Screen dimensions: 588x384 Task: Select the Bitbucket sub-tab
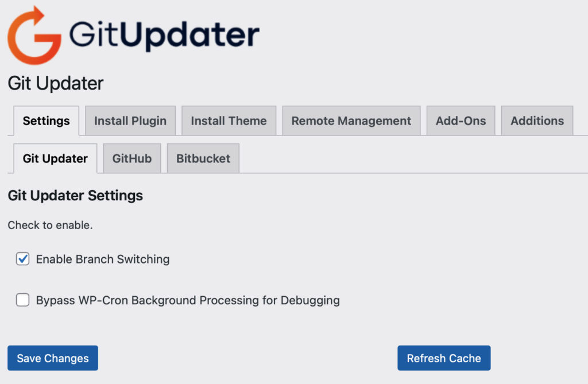pos(203,158)
